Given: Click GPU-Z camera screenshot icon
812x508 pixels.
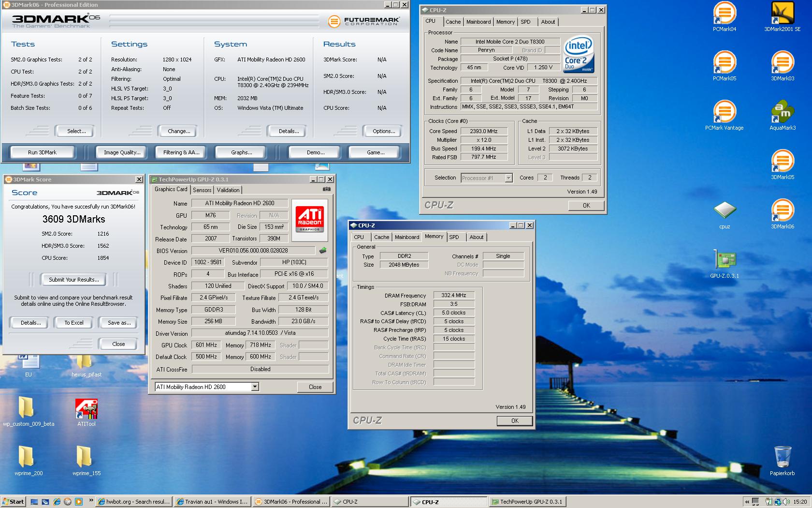Looking at the screenshot, I should tap(327, 189).
